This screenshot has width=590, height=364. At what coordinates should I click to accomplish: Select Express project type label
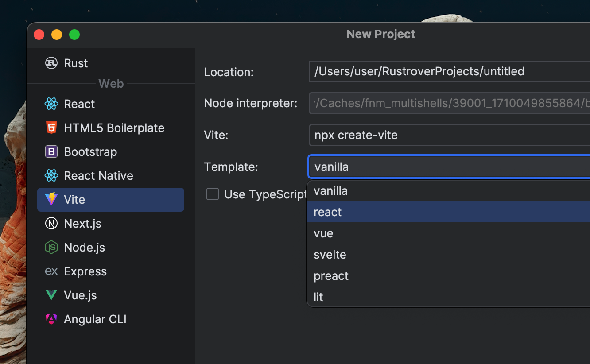(85, 271)
